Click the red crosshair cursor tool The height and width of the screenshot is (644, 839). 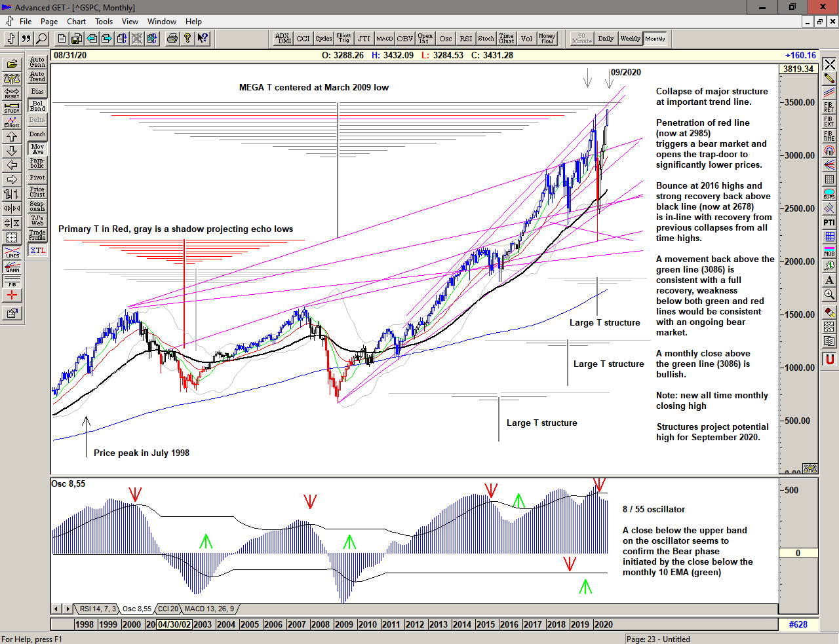tap(12, 295)
